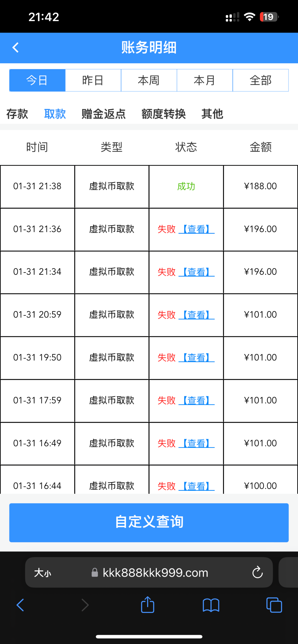Switch to the 昨日 date filter

93,80
